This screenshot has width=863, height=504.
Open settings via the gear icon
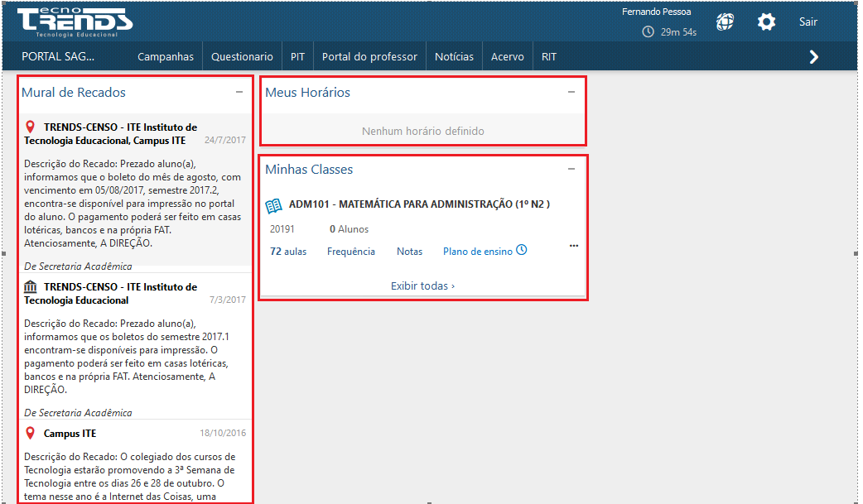767,22
